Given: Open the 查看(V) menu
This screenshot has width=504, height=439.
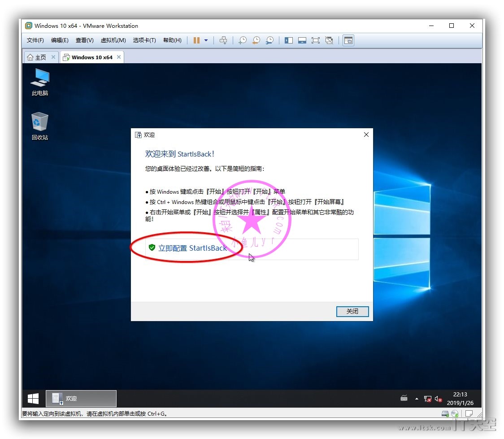Looking at the screenshot, I should (85, 40).
